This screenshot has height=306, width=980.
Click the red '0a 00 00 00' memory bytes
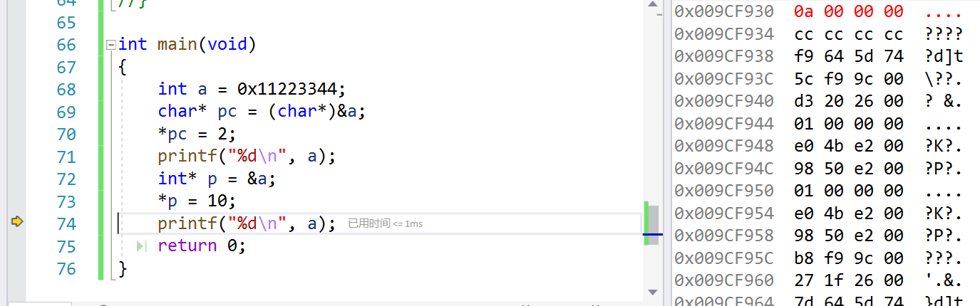849,11
